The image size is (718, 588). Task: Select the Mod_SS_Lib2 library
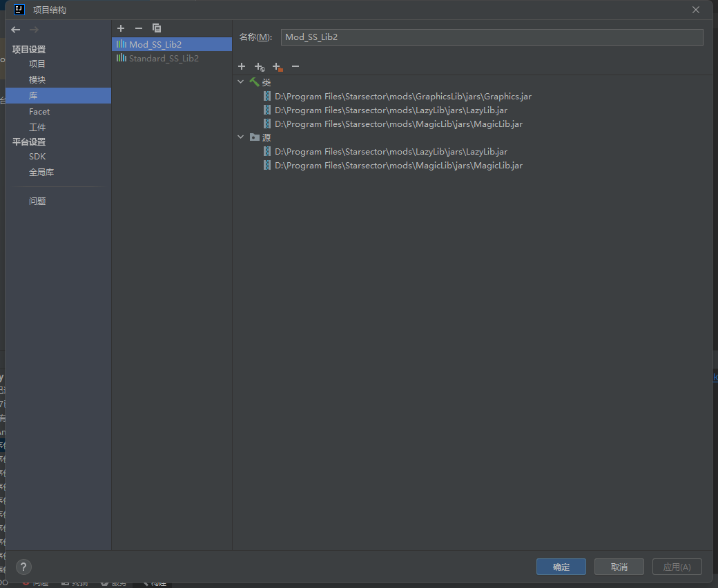point(155,44)
